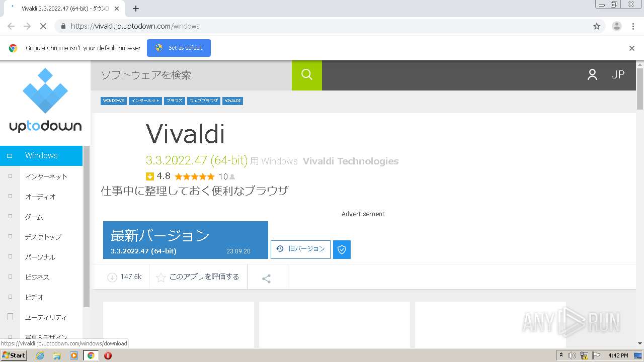The height and width of the screenshot is (362, 644).
Task: Click the Vivaldi Technologies developer link
Action: (x=351, y=161)
